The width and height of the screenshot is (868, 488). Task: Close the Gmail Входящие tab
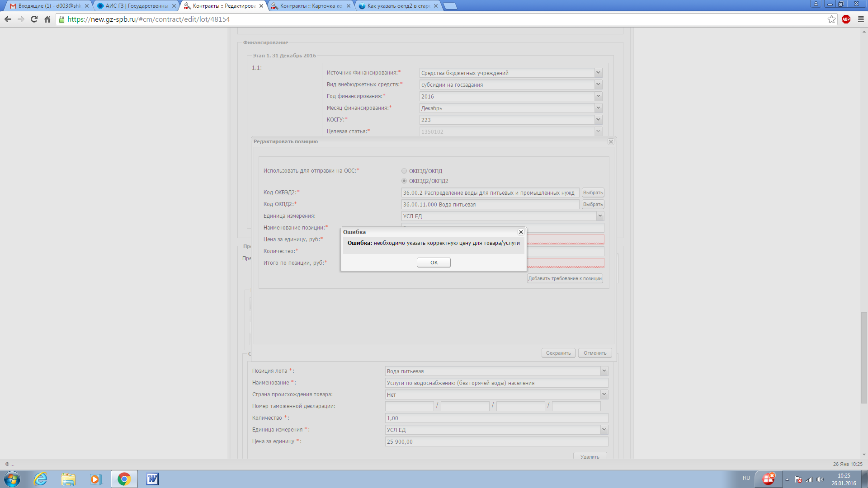click(x=87, y=6)
